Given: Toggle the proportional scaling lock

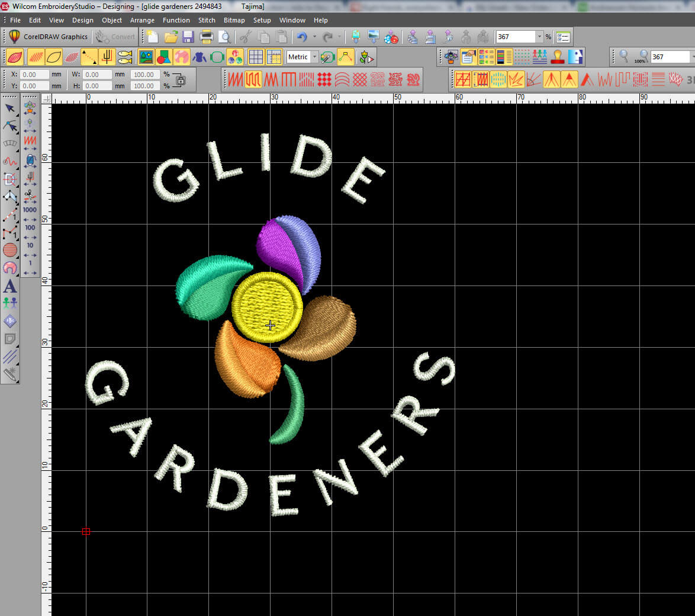Looking at the screenshot, I should tap(181, 80).
